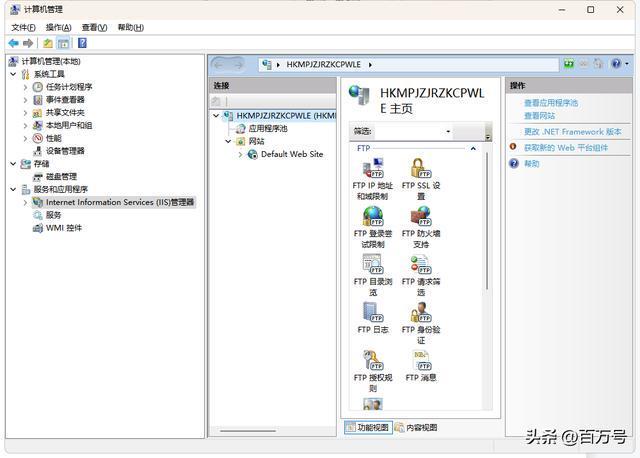Switch to 功能视图 tab
The image size is (640, 458).
coord(368,427)
